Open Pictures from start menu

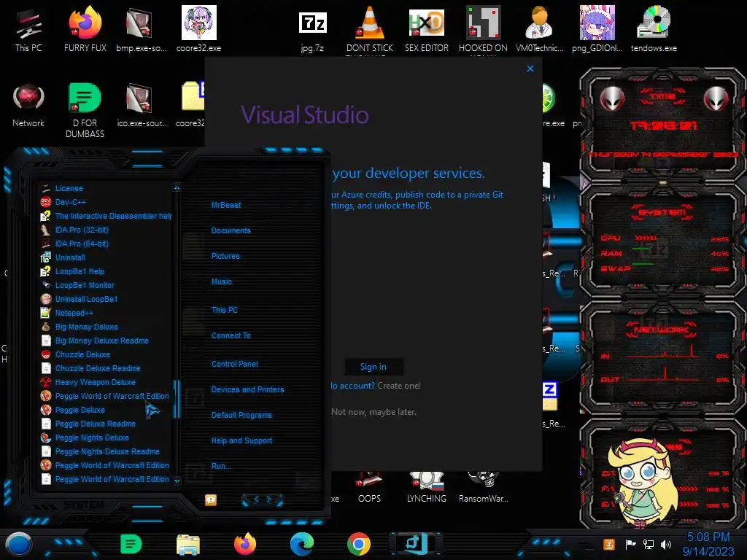(225, 256)
